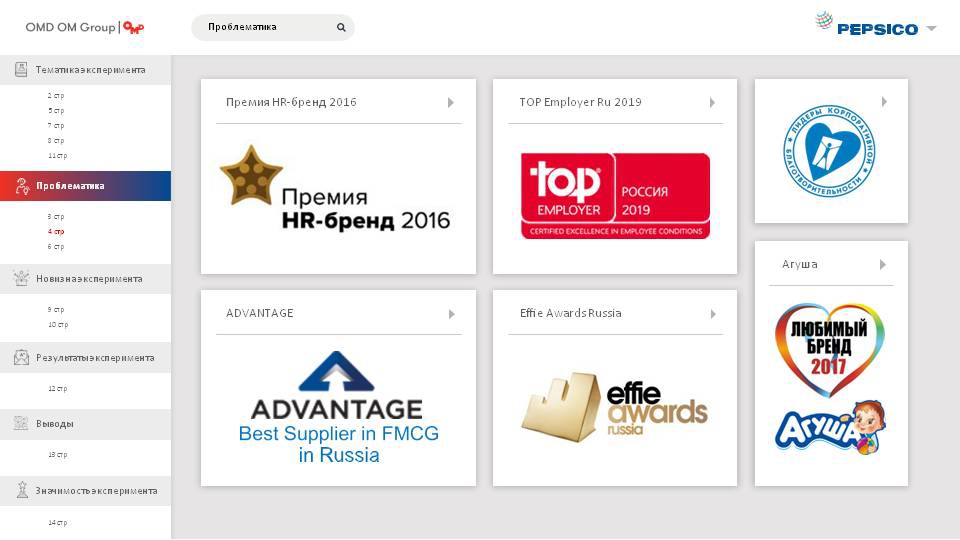960x540 pixels.
Task: Expand the Effie Awards Russia arrow
Action: 713,314
